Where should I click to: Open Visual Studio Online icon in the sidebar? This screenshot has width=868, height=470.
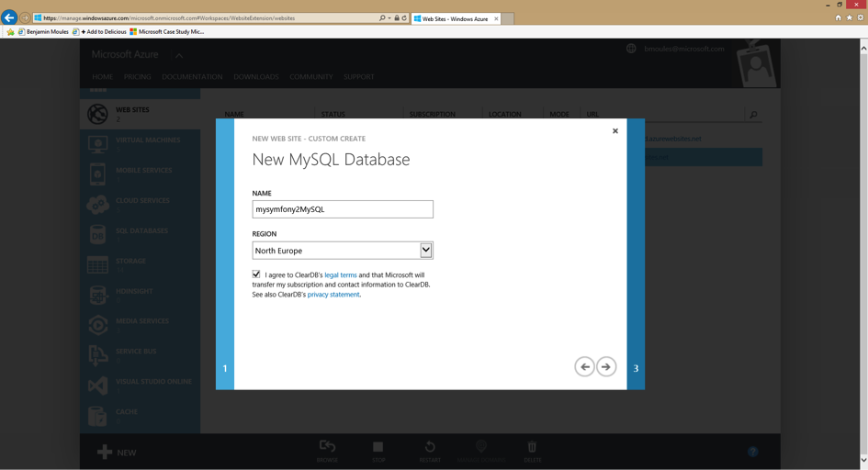pos(98,386)
